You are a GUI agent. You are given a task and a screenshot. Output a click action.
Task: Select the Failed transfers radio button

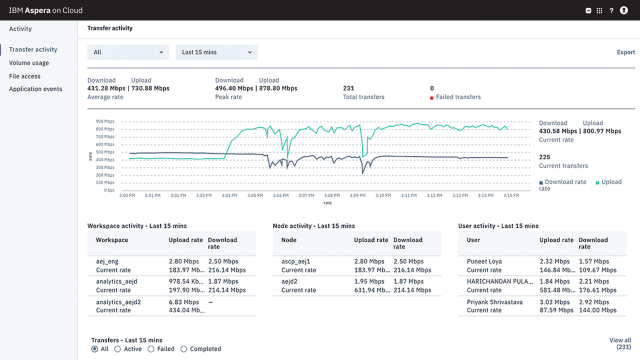tap(151, 349)
